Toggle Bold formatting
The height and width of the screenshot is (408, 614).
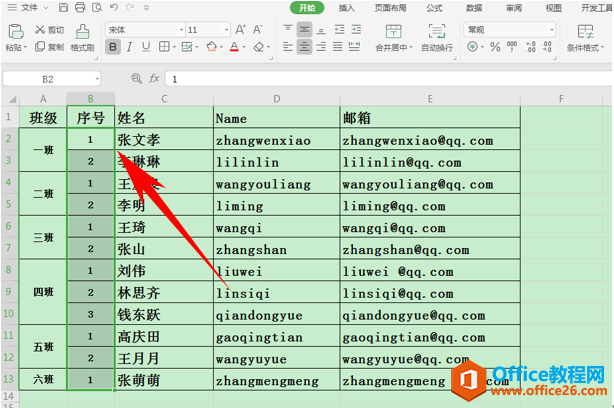pos(113,47)
